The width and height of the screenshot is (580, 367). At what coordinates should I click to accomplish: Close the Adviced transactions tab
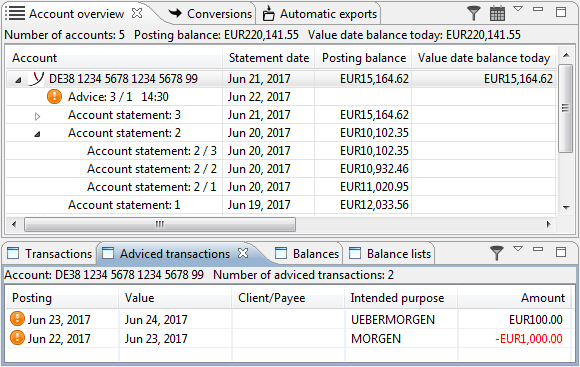click(x=243, y=253)
